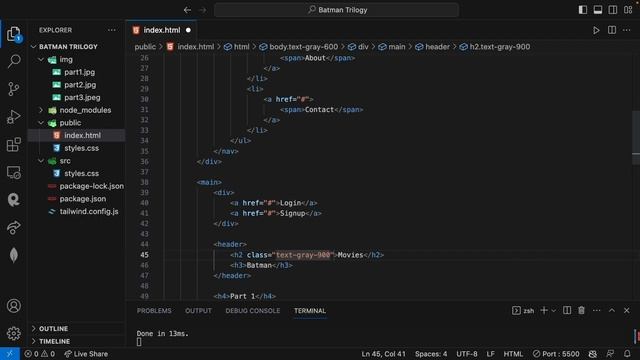Click Port : 5500 Live Server button
This screenshot has height=360, width=640.
pos(556,354)
